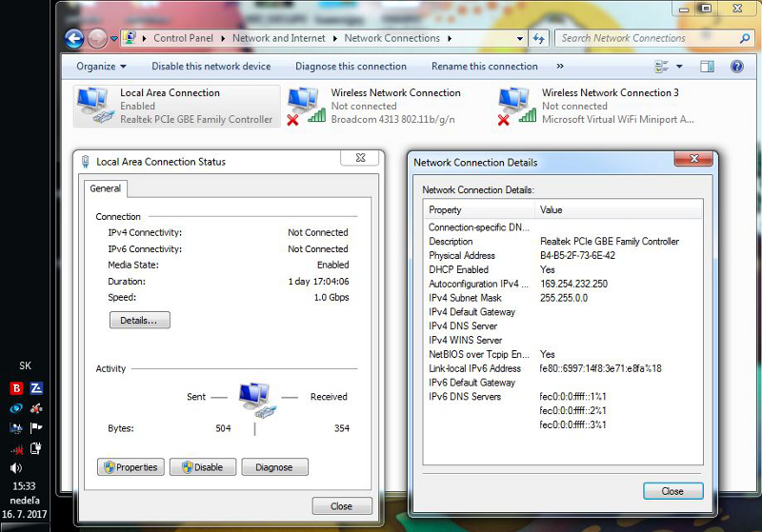The width and height of the screenshot is (762, 532).
Task: Select the Link-local IPv6 Address row
Action: click(563, 369)
